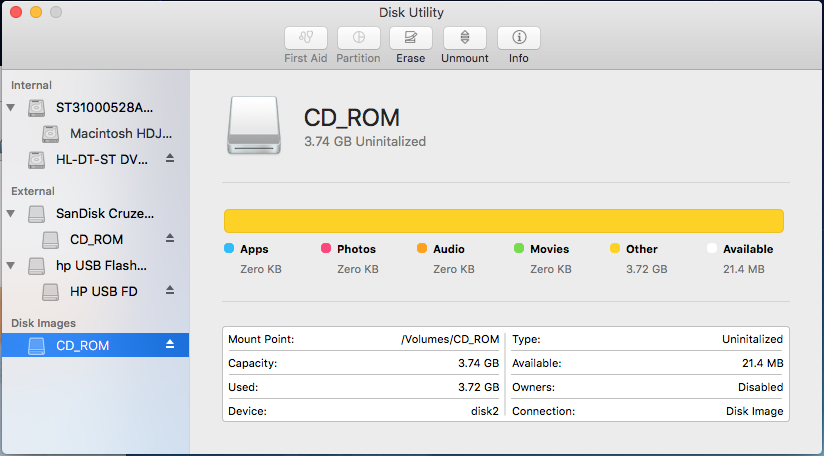The height and width of the screenshot is (456, 824).
Task: Click the Erase toolbar icon
Action: [410, 38]
